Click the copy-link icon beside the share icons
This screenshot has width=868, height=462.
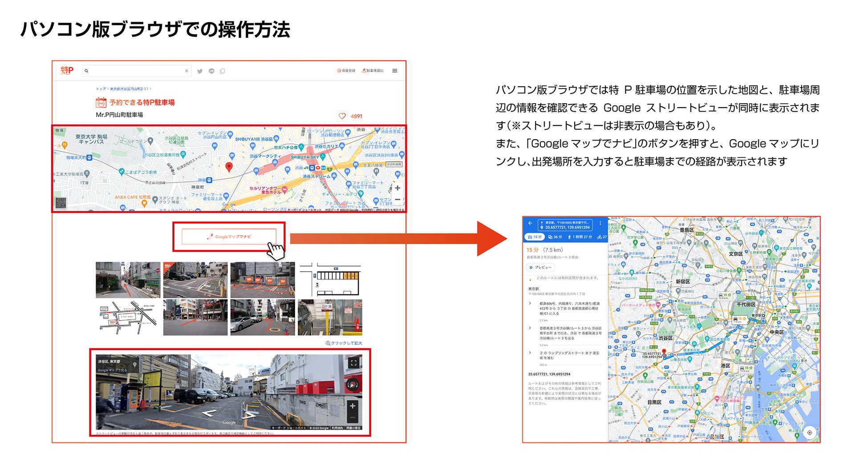click(x=223, y=71)
